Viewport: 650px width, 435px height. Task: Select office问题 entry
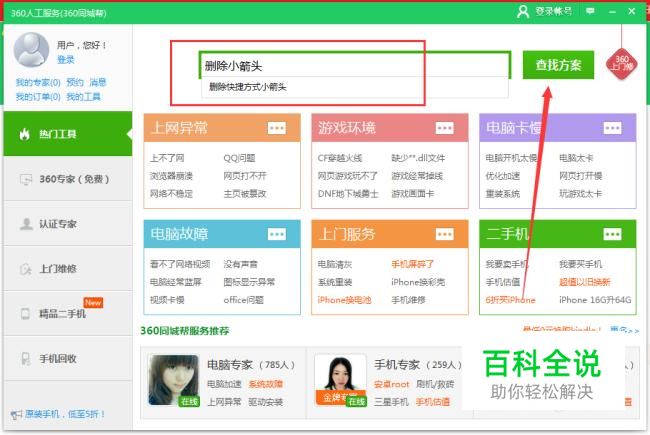[244, 300]
